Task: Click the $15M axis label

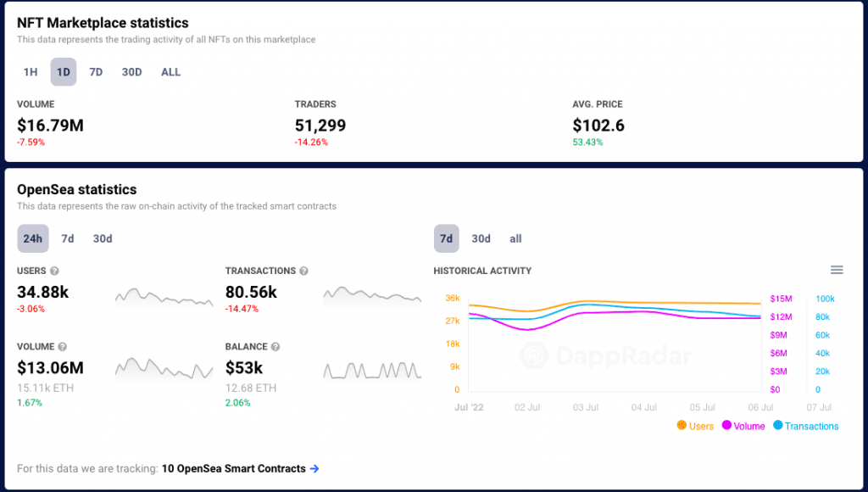Action: click(781, 299)
